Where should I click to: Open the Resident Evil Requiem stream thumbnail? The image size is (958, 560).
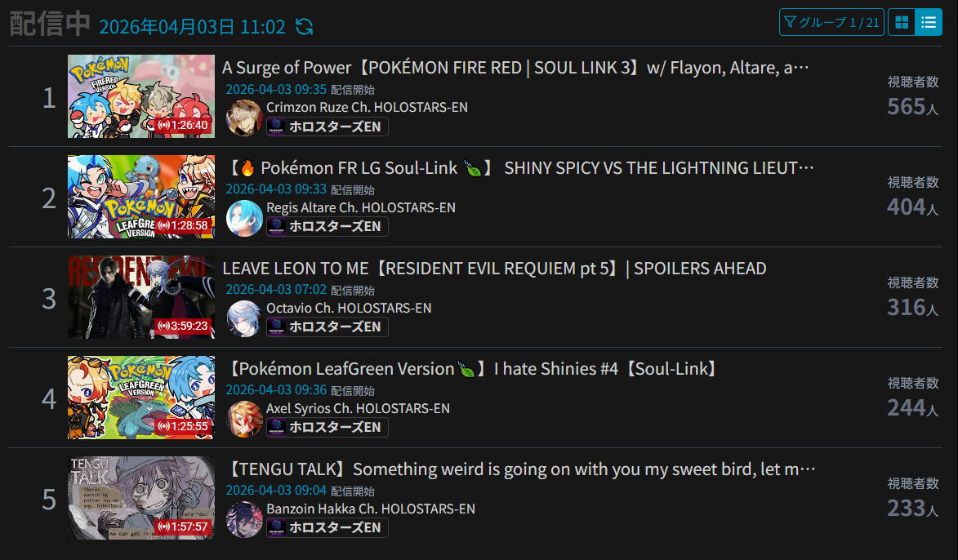click(x=141, y=297)
